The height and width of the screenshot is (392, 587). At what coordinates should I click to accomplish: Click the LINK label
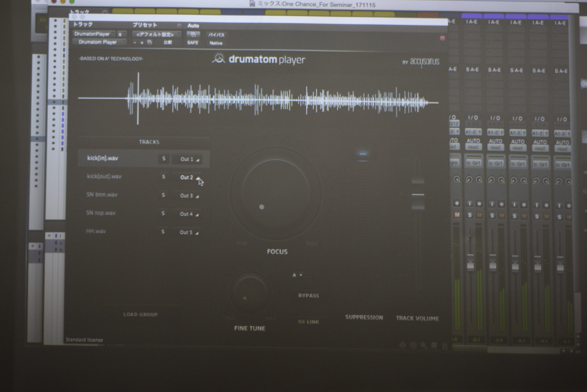click(313, 322)
